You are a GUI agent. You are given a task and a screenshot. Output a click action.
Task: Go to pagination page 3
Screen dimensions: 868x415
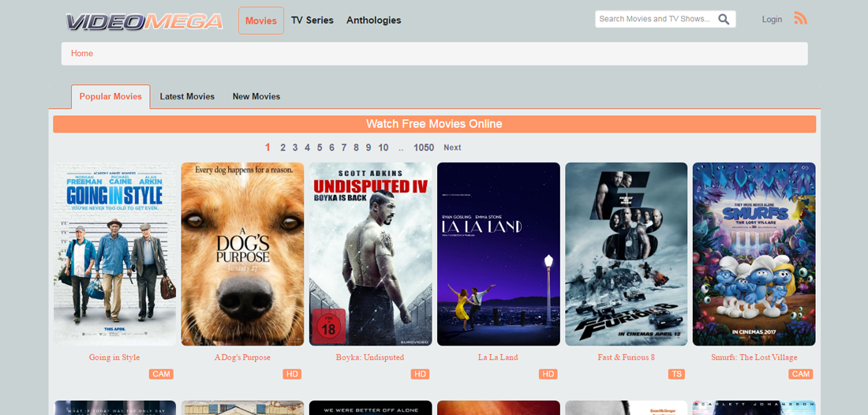click(295, 148)
